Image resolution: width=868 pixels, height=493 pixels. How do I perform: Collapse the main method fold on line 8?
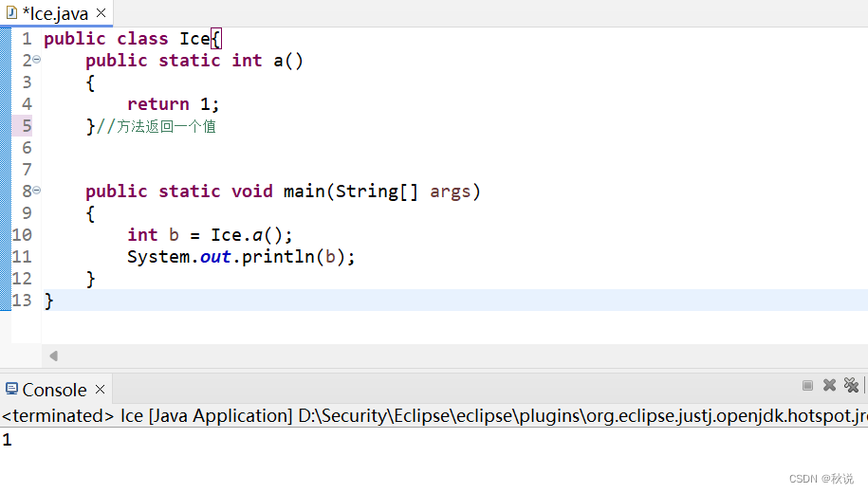37,191
